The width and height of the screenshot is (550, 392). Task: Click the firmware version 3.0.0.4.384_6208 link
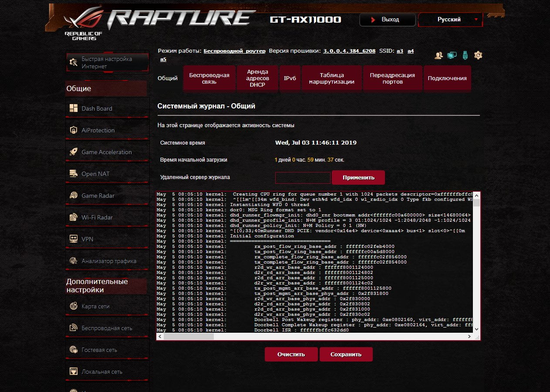(349, 51)
